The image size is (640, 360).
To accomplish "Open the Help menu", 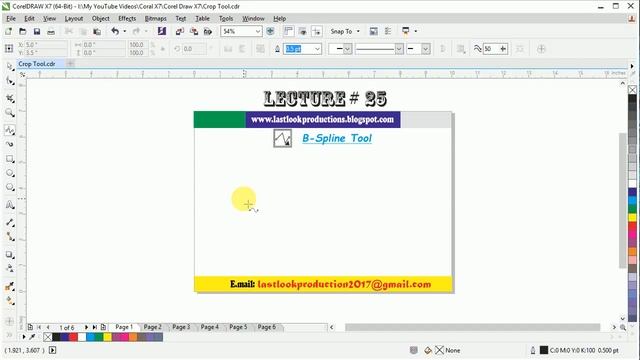I will [x=280, y=18].
